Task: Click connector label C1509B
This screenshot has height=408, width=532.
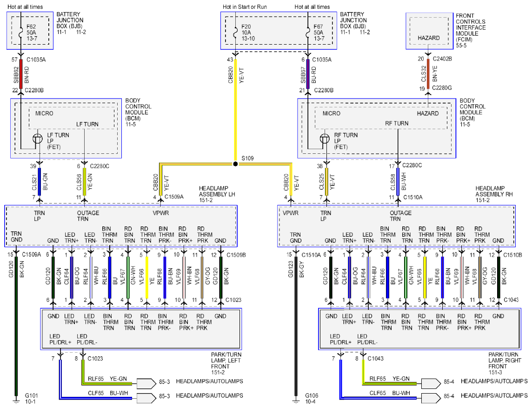Action: (x=236, y=255)
